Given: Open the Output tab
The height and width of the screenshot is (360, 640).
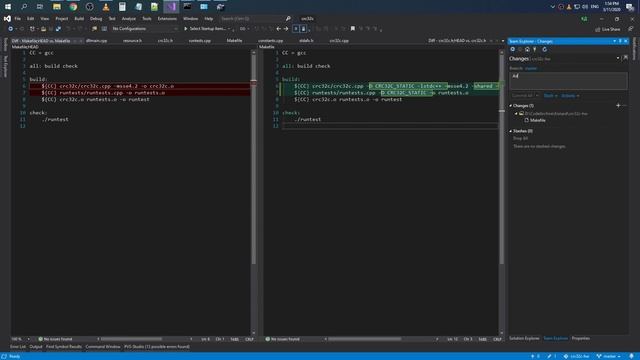Looking at the screenshot, I should 36,347.
